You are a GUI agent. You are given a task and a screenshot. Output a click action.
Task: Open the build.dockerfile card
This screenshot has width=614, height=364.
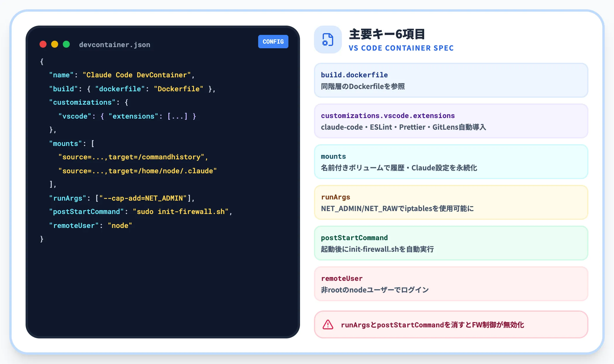tap(451, 80)
